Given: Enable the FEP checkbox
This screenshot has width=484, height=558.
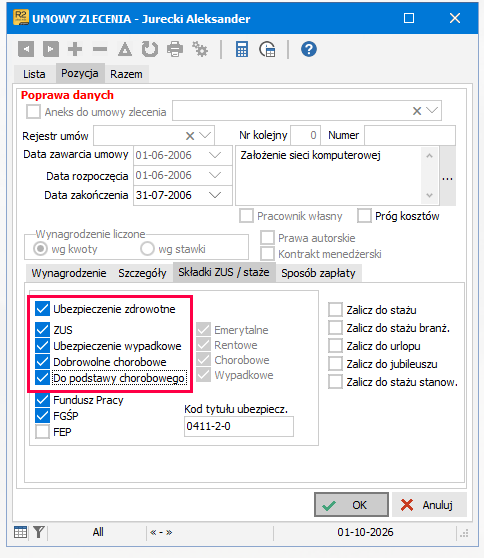Looking at the screenshot, I should (x=42, y=432).
